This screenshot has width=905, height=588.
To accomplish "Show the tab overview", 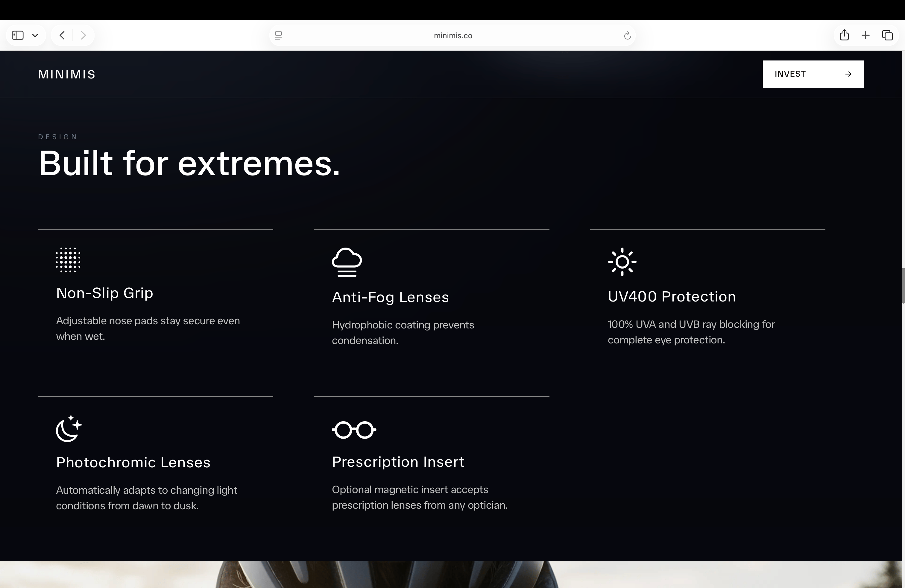I will pyautogui.click(x=887, y=35).
